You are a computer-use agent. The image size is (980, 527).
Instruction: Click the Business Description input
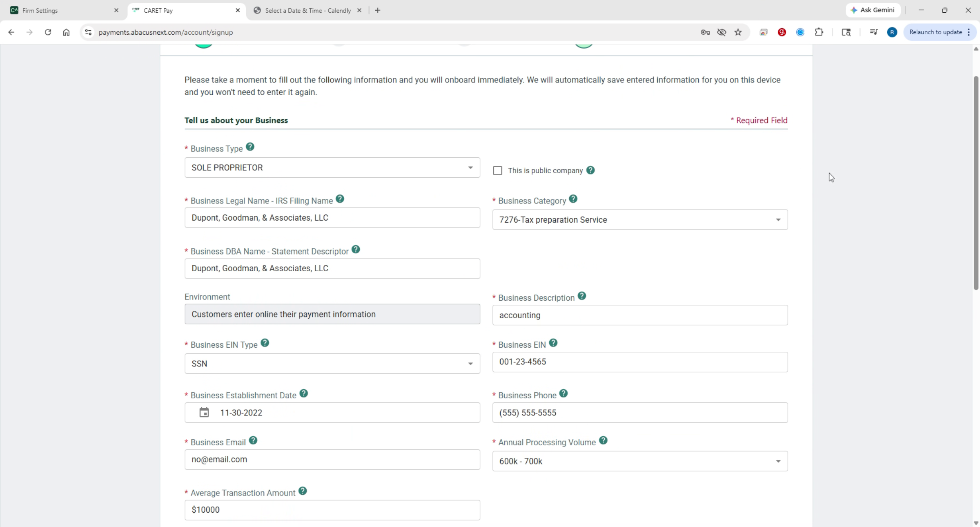(x=640, y=315)
